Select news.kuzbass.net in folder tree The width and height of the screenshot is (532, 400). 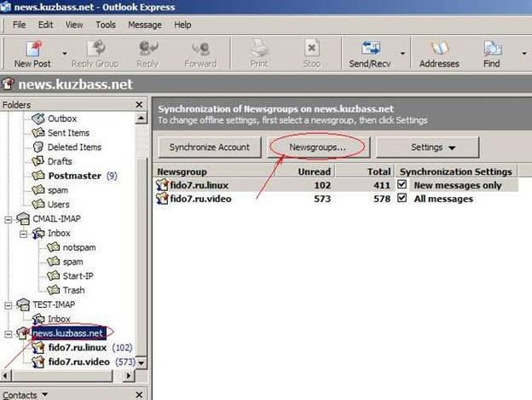point(67,333)
